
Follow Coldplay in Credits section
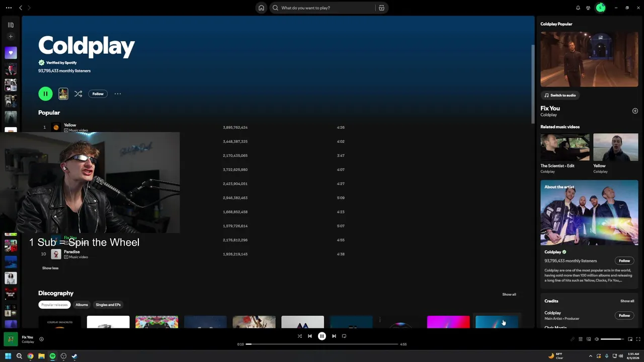624,316
